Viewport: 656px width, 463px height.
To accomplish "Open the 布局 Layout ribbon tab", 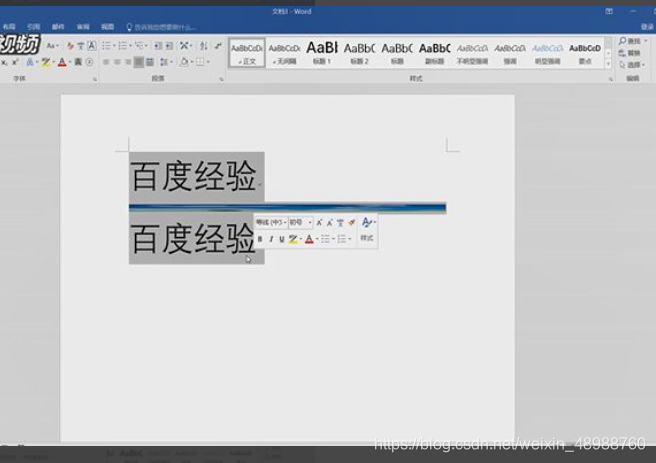I will 9,27.
